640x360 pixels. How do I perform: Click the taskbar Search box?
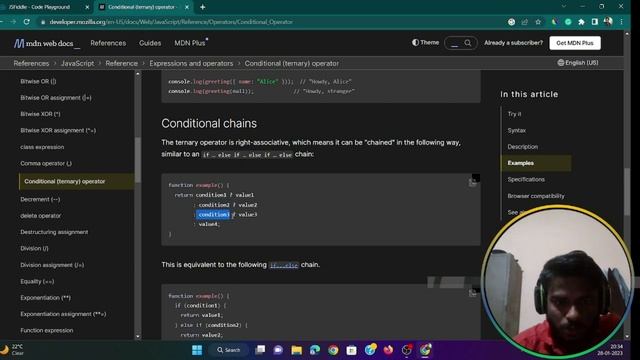tap(229, 350)
